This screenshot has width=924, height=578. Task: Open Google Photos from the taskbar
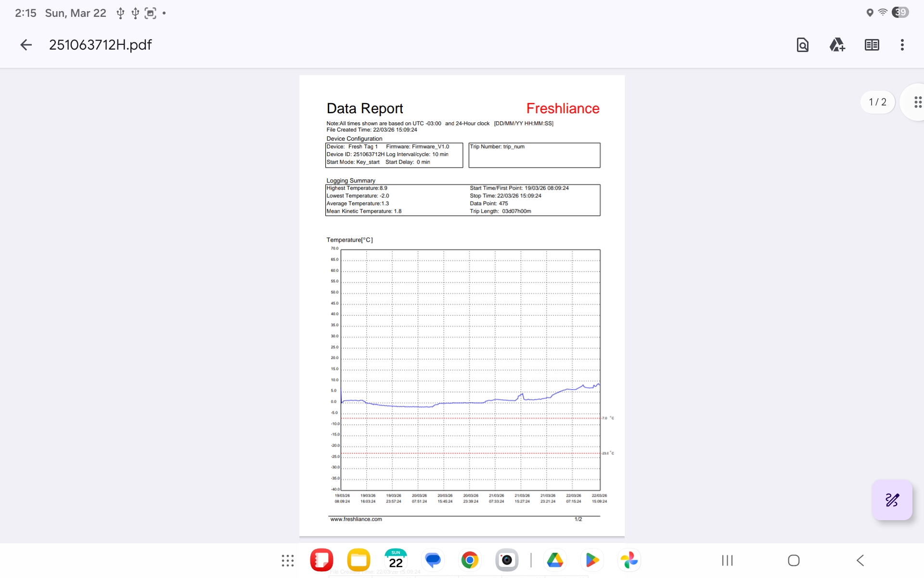629,560
